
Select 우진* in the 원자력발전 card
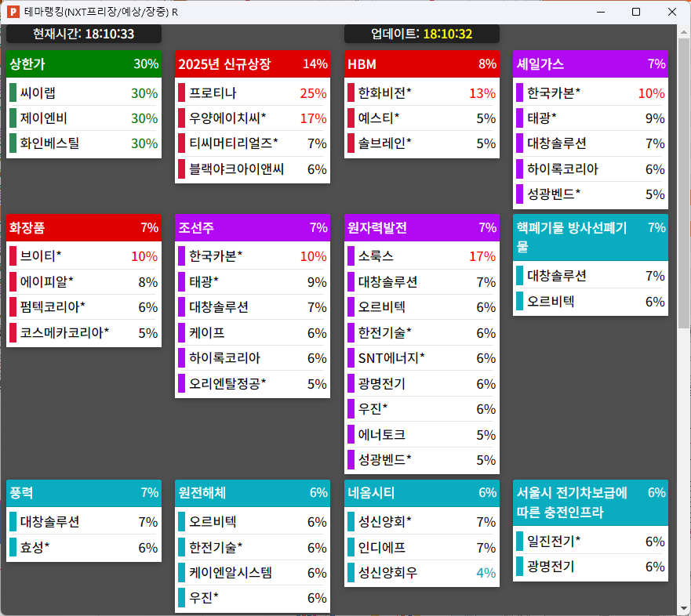point(422,409)
